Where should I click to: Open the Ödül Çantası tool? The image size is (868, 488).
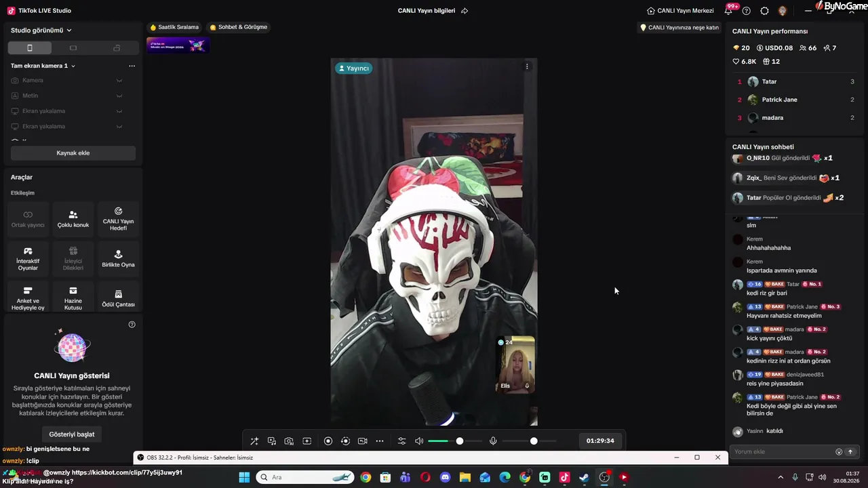[x=118, y=298]
